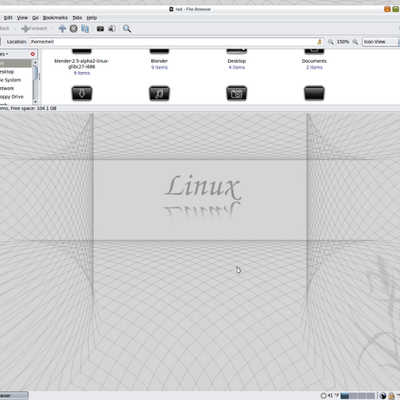Click the round tray icon after the pager

[x=383, y=396]
